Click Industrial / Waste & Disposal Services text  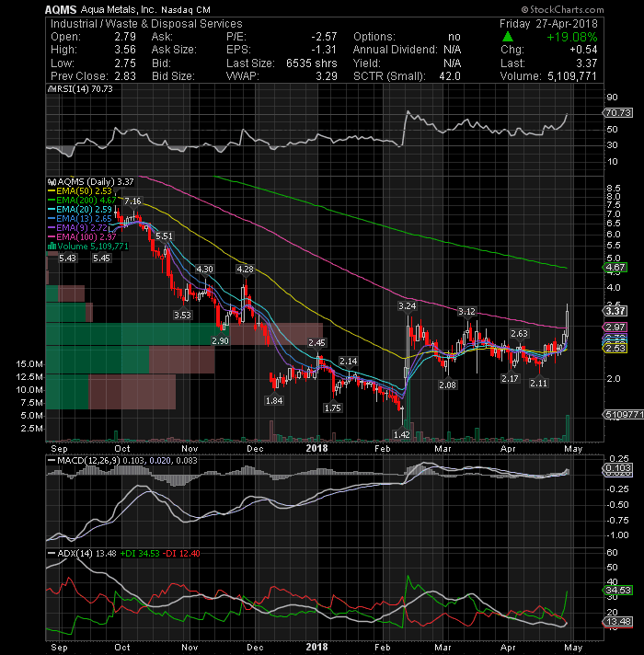click(x=146, y=24)
